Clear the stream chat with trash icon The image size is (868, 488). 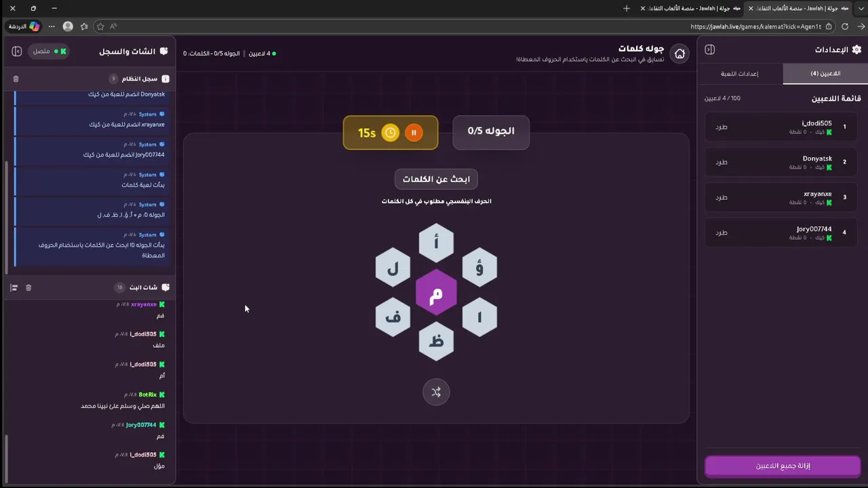click(x=28, y=287)
